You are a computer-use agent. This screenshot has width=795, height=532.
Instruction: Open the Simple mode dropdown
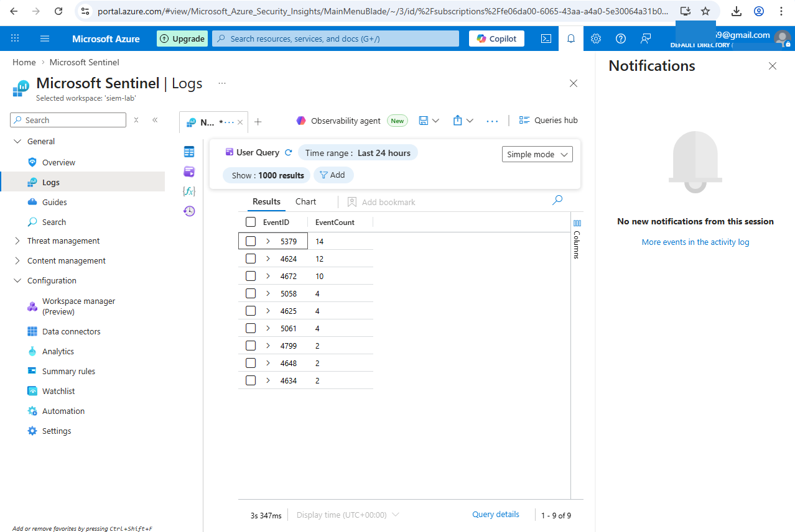[537, 154]
